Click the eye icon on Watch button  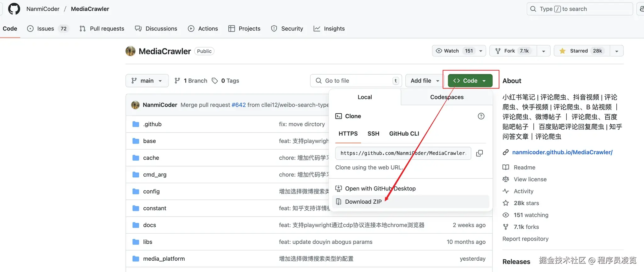click(x=439, y=51)
